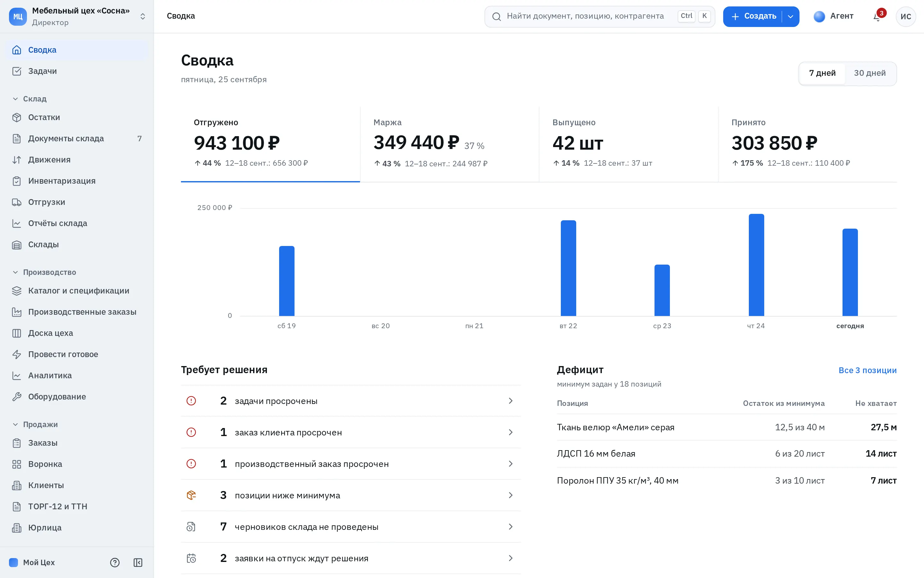Open Склады section
Viewport: 924px width, 578px height.
pos(77,245)
